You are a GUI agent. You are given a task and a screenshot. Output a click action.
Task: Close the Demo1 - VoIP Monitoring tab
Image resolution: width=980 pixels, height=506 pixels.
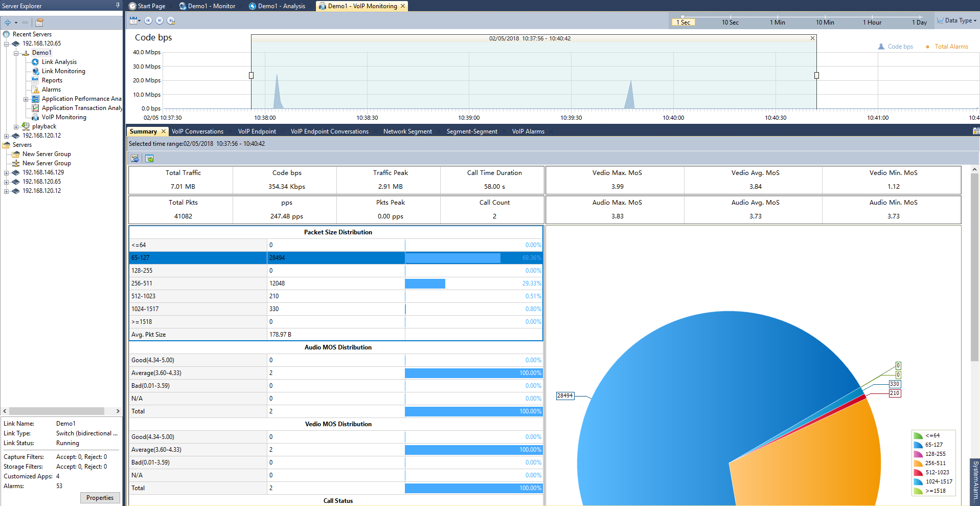click(403, 6)
